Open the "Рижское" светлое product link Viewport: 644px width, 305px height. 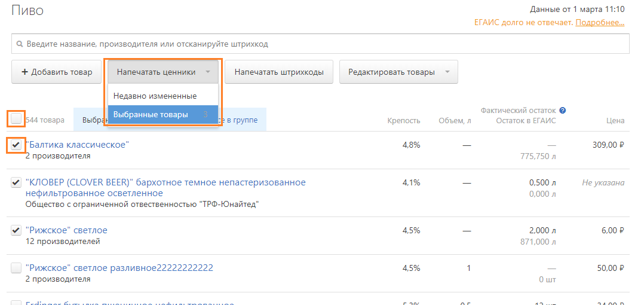(x=66, y=230)
